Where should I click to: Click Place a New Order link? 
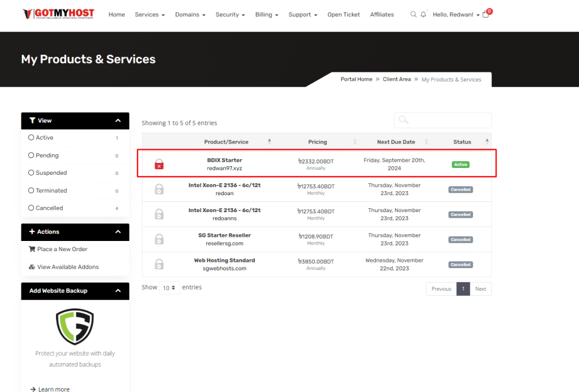pyautogui.click(x=62, y=249)
